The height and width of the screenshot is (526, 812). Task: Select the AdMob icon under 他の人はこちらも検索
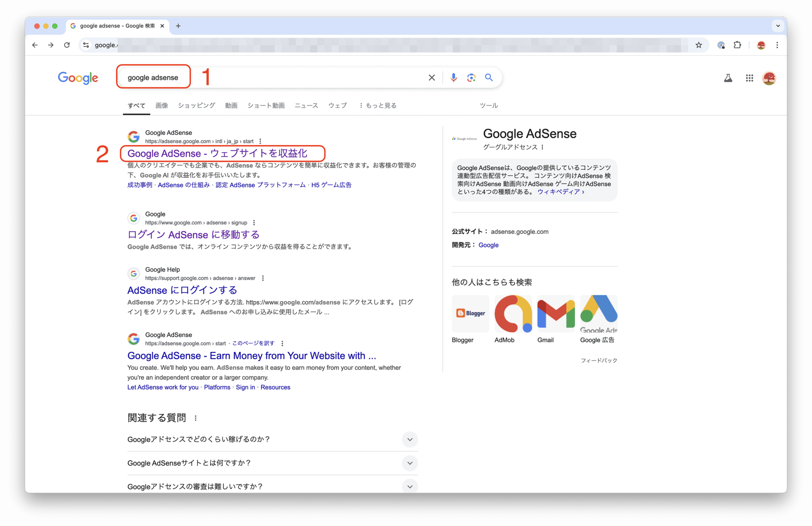[513, 314]
